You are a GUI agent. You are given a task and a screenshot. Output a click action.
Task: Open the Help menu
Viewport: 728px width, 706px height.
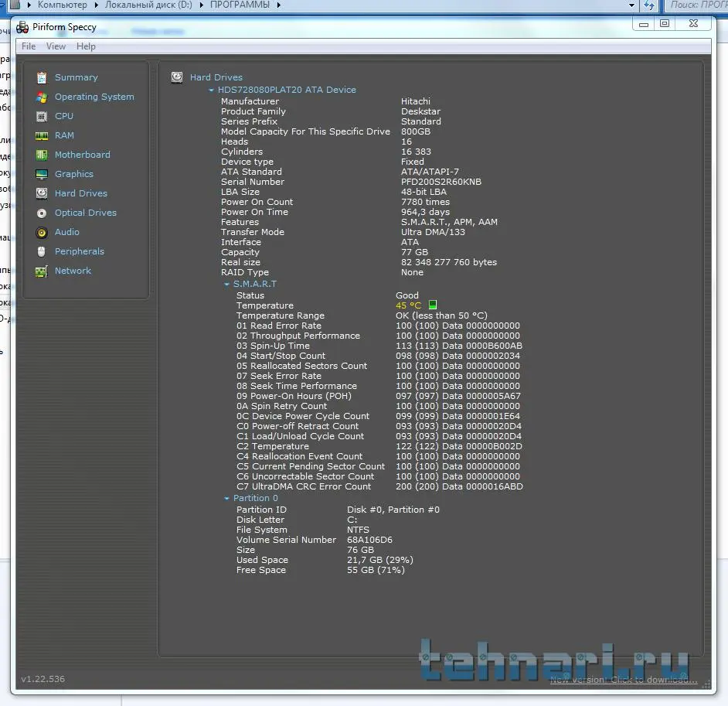86,46
